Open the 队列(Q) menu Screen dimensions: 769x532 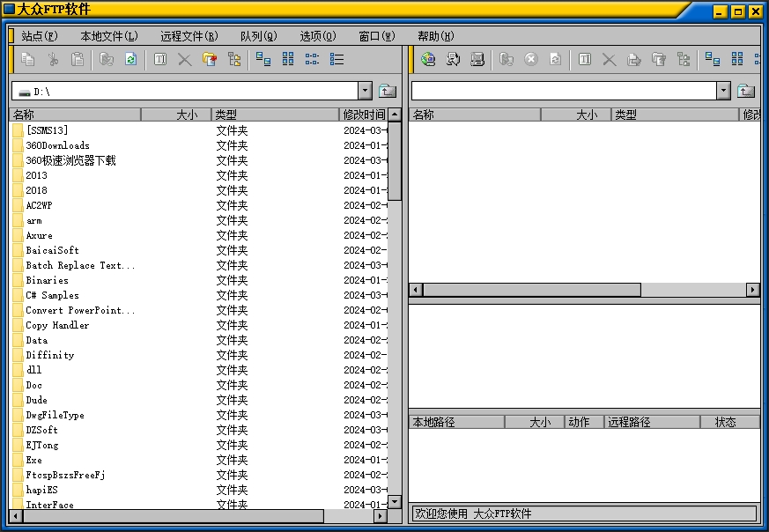click(x=259, y=36)
